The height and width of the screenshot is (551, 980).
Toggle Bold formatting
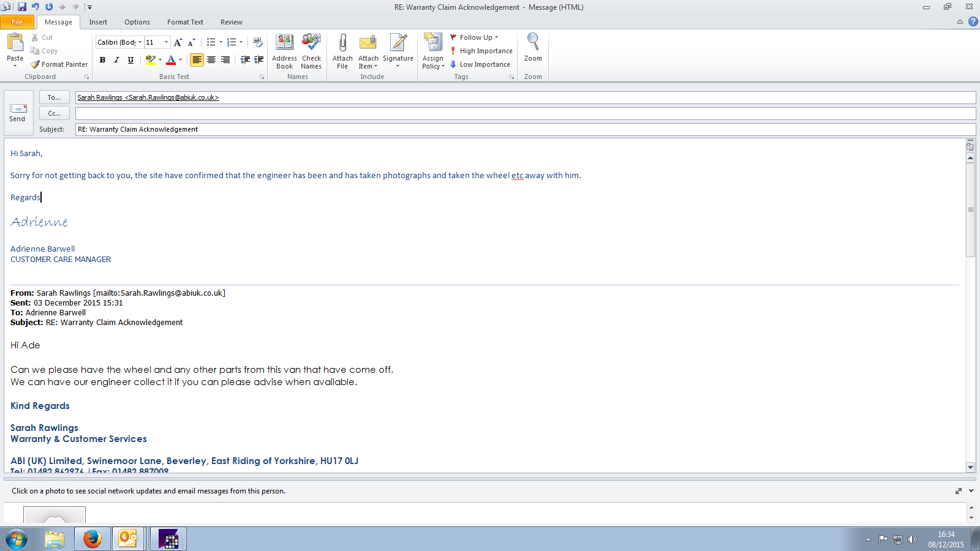pyautogui.click(x=102, y=60)
